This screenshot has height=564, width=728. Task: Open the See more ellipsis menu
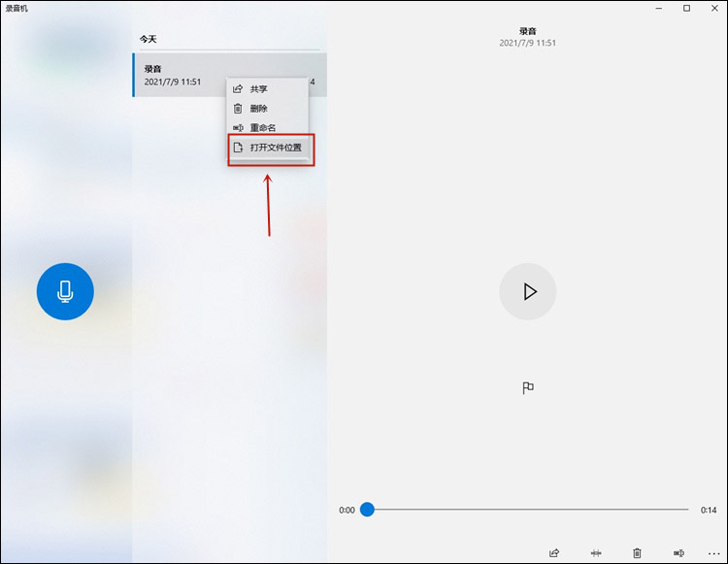[714, 553]
